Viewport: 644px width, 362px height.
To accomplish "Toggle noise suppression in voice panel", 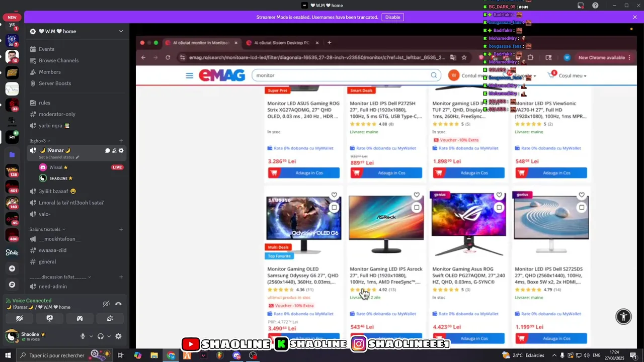I will click(106, 304).
